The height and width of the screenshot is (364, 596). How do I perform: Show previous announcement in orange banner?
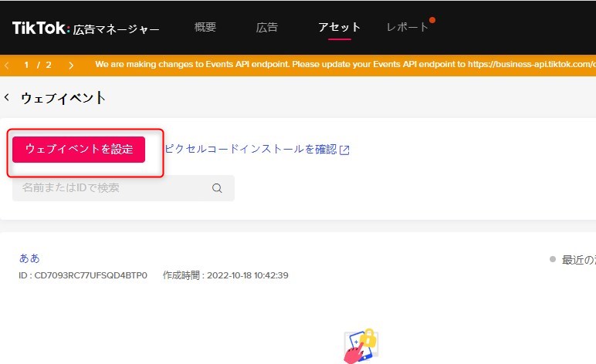[x=8, y=65]
